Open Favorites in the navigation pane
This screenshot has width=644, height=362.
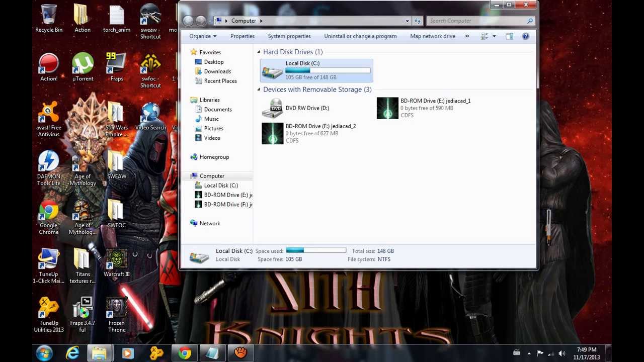[206, 52]
